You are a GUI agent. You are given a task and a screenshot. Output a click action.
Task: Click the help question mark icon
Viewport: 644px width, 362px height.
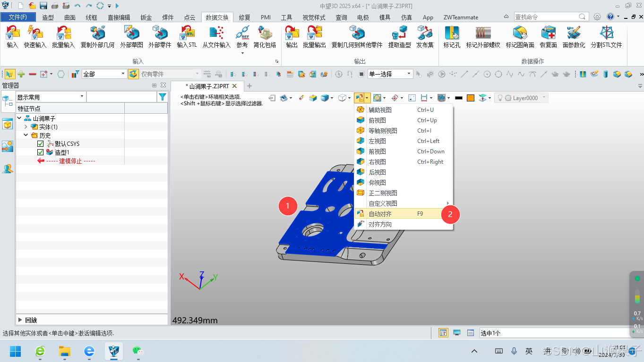tap(610, 17)
